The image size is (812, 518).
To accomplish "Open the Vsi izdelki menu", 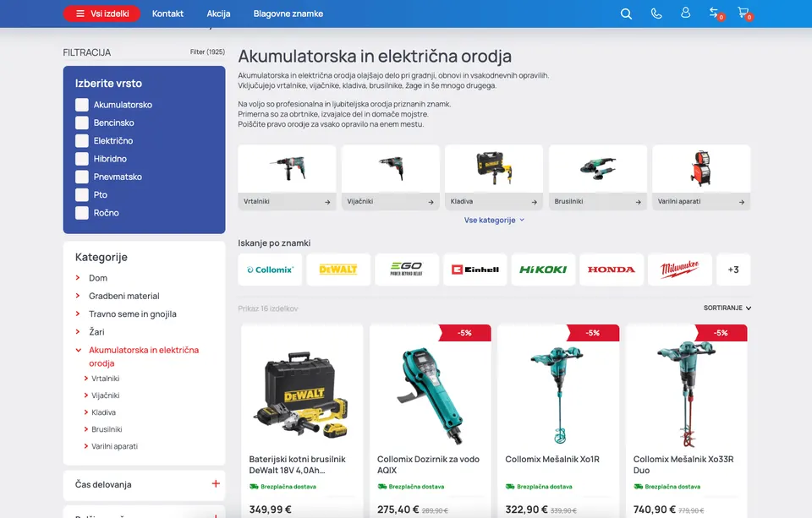I will [x=102, y=14].
